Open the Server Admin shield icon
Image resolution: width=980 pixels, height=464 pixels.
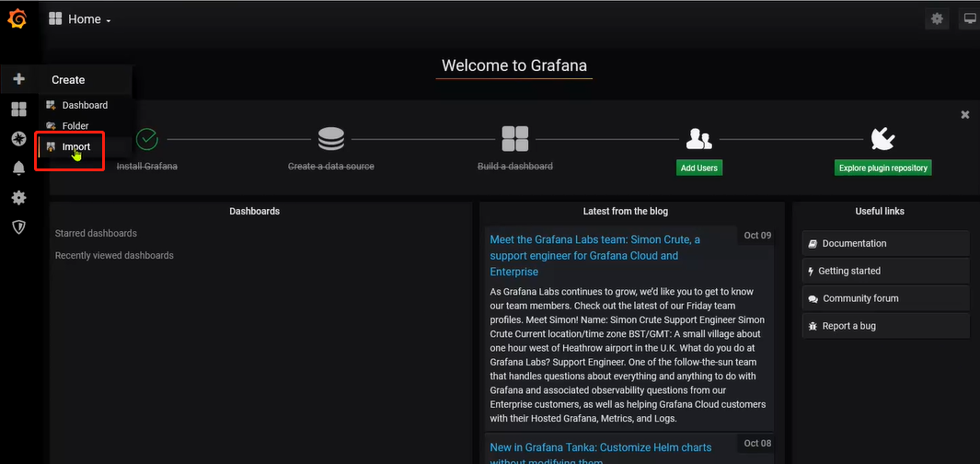(x=18, y=227)
